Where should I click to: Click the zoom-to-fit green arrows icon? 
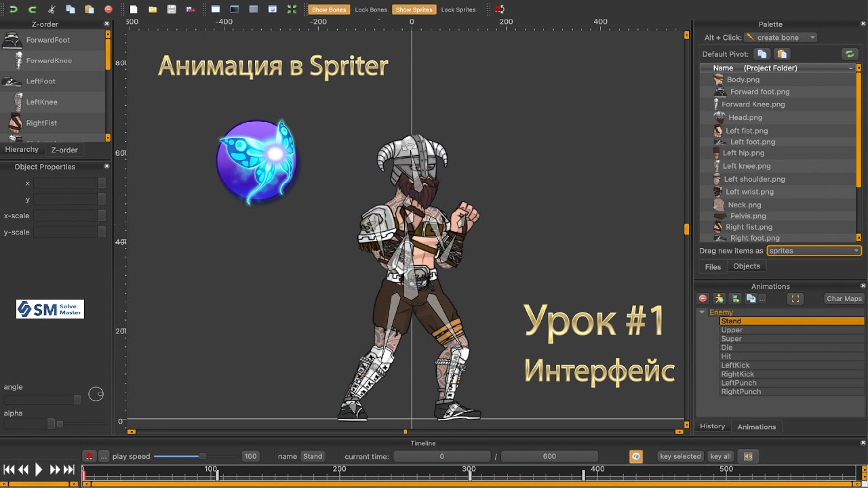point(292,9)
